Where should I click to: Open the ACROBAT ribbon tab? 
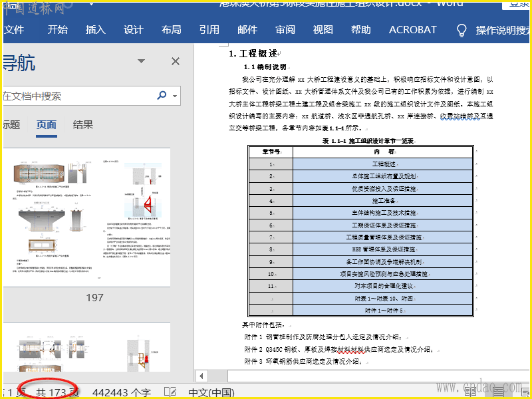[412, 30]
